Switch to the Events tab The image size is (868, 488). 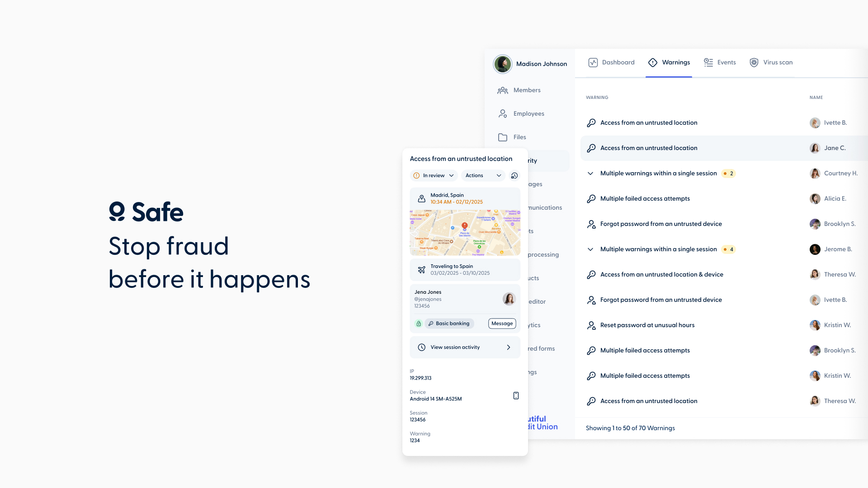[x=720, y=63]
